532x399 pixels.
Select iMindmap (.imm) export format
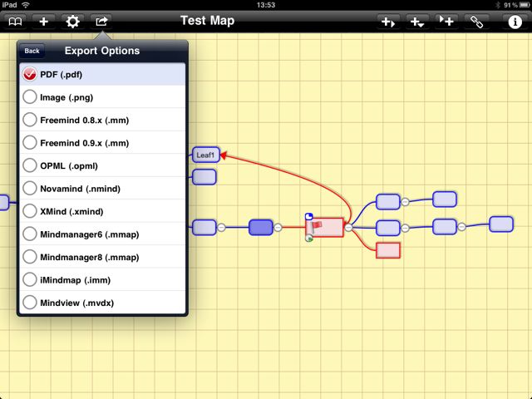102,279
